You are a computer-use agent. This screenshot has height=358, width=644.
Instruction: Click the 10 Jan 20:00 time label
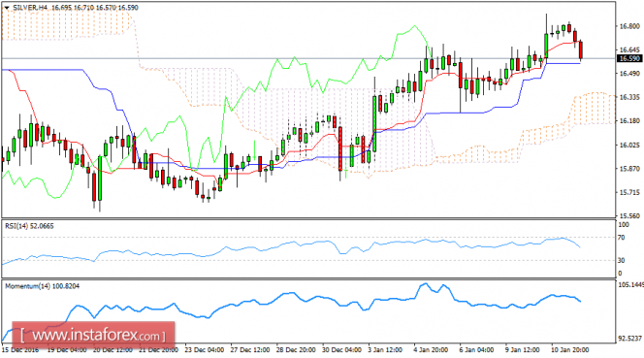(570, 350)
